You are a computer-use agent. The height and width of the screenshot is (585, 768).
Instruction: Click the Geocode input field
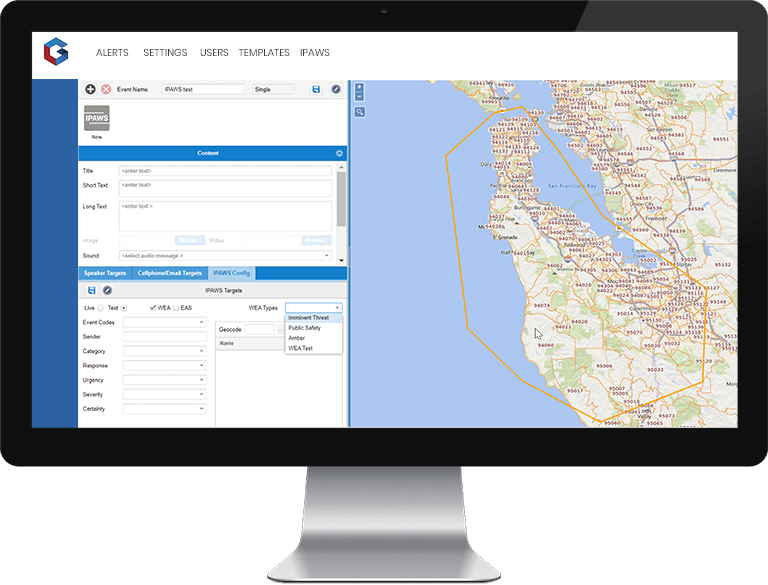(x=260, y=329)
